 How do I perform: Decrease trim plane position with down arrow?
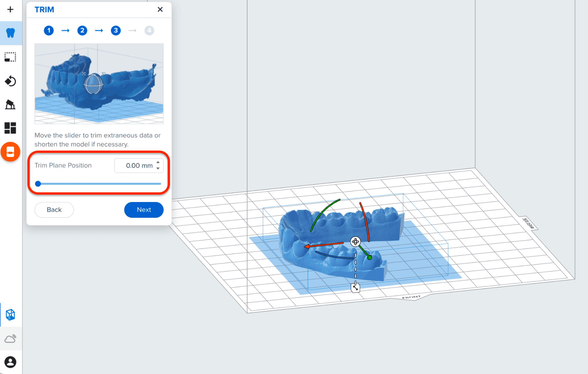(x=158, y=168)
